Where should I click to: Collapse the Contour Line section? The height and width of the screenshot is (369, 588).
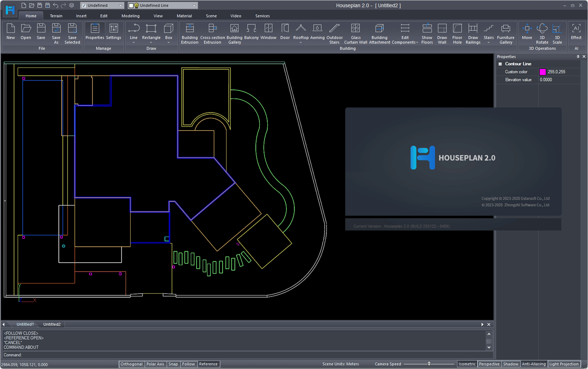coord(500,64)
